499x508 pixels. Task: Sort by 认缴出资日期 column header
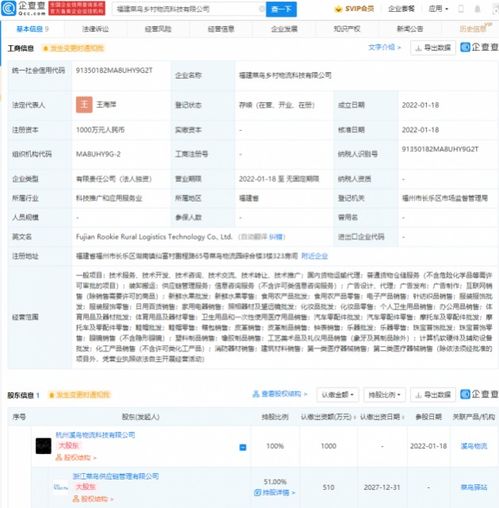click(382, 417)
